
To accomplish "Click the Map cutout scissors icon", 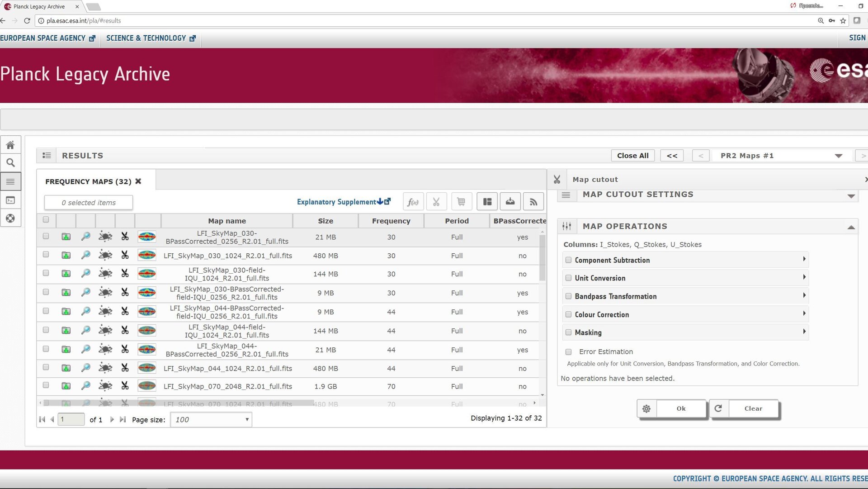I will pyautogui.click(x=557, y=180).
